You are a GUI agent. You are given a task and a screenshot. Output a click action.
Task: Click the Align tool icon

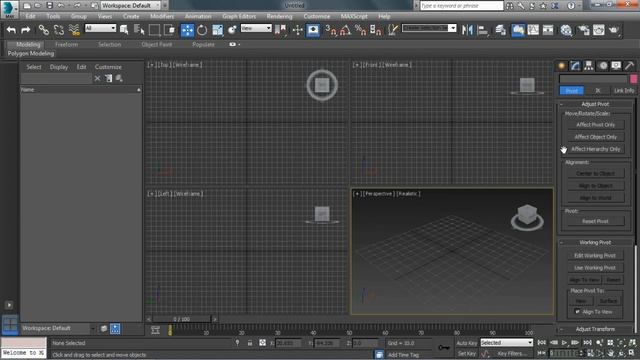tap(482, 30)
